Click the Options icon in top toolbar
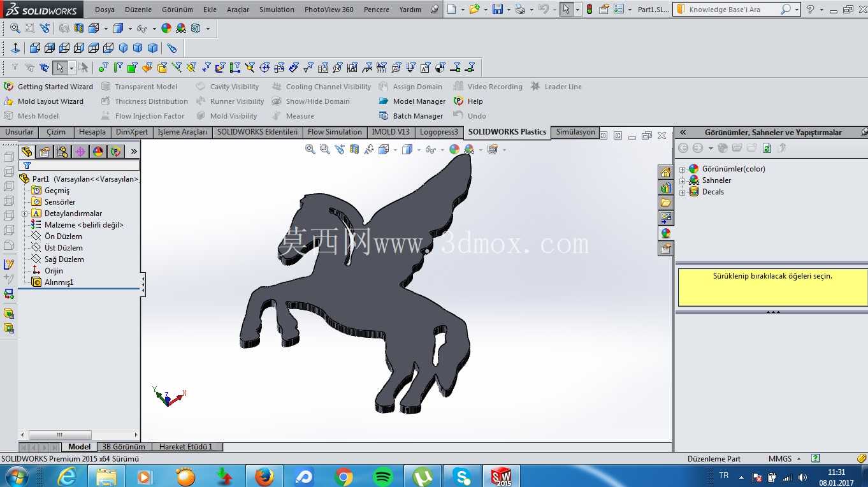 point(618,10)
